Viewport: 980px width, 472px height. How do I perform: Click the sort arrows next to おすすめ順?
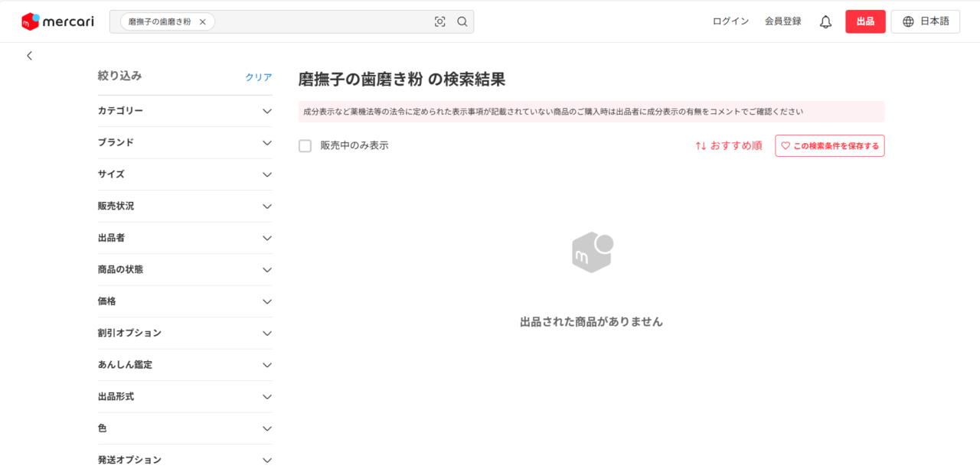tap(701, 145)
